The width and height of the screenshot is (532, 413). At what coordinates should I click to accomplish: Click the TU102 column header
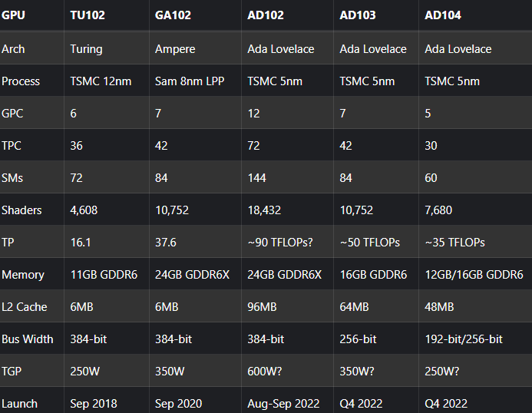point(86,15)
